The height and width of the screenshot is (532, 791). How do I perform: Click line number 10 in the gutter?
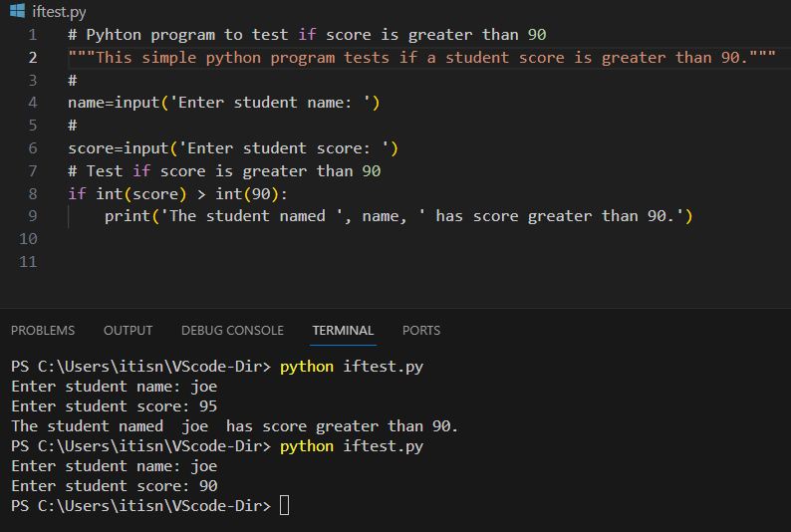(28, 239)
